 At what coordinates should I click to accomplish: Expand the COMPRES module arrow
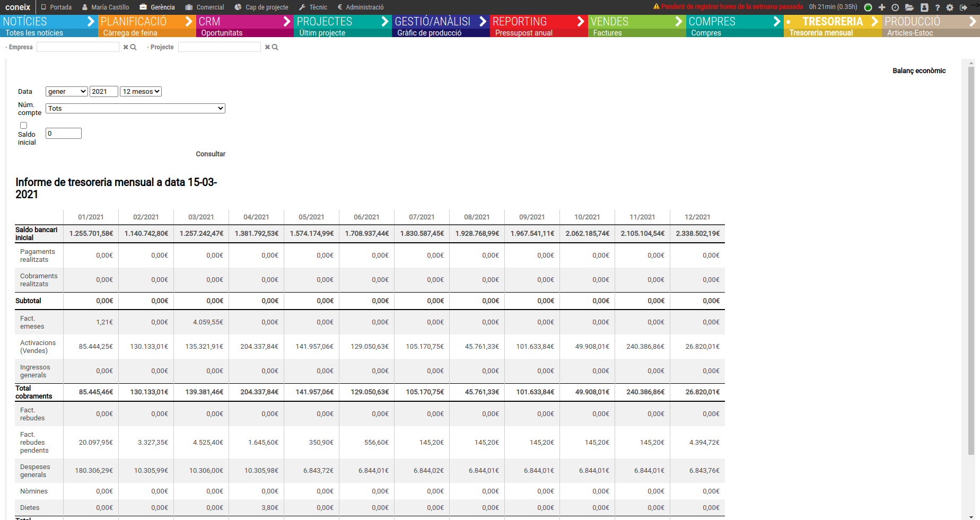pos(777,21)
